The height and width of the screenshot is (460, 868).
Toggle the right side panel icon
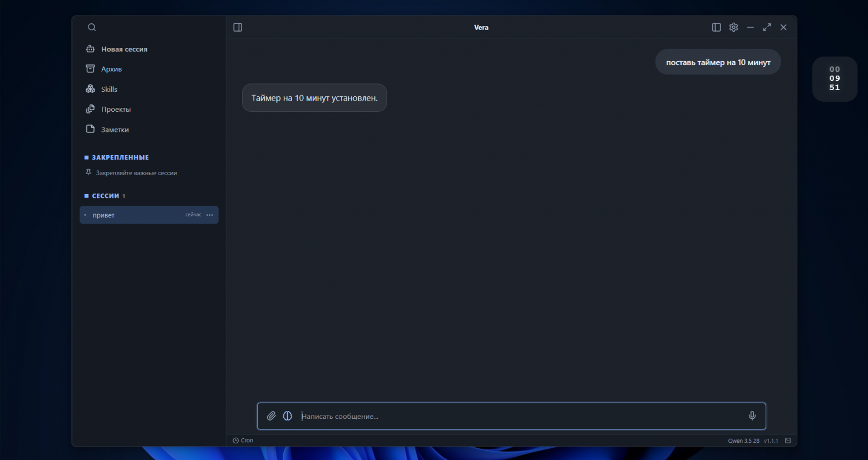717,27
